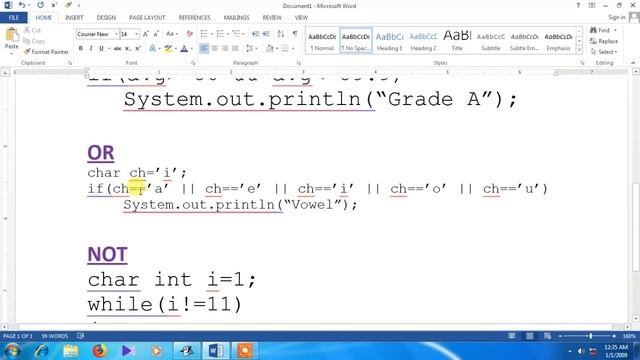Click the Numbering list icon
The height and width of the screenshot is (360, 640).
[220, 34]
